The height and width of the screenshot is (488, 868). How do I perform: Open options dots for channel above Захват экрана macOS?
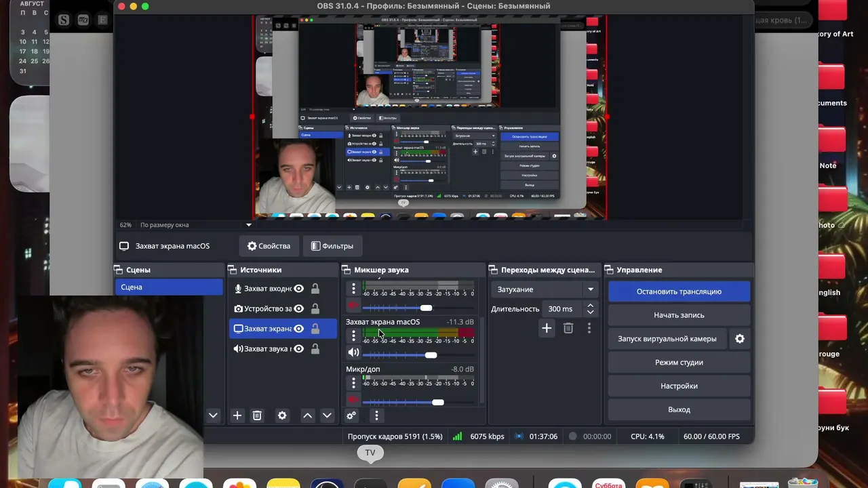(353, 289)
